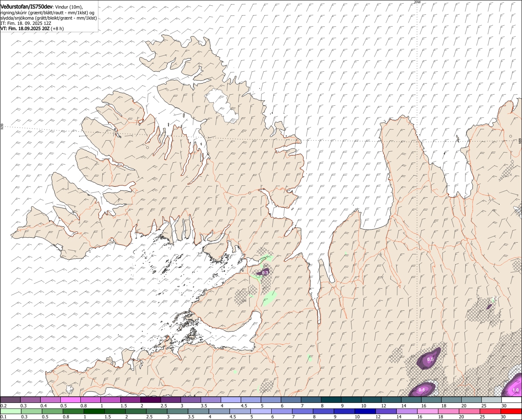Select bottom-row deep blue swatch between 10 and 12

[x=365, y=411]
